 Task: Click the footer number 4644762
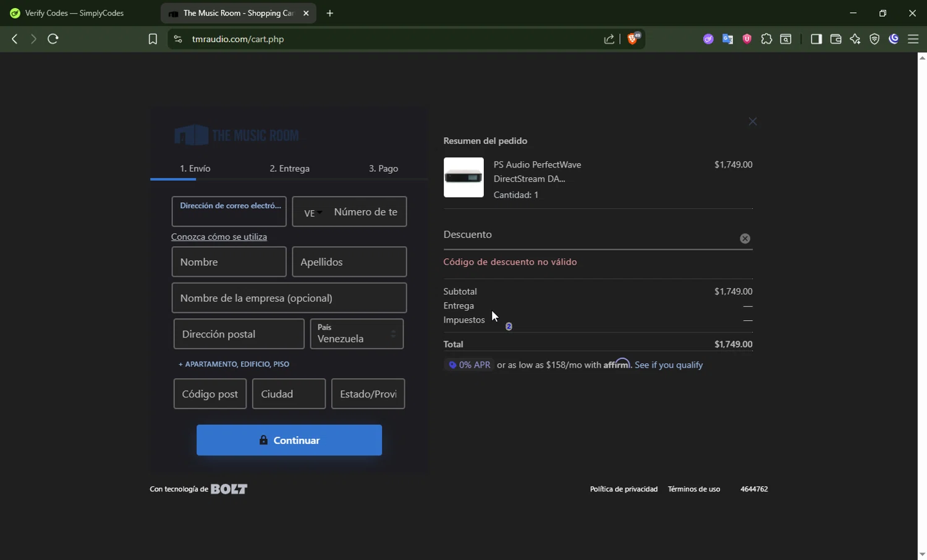[x=754, y=489]
